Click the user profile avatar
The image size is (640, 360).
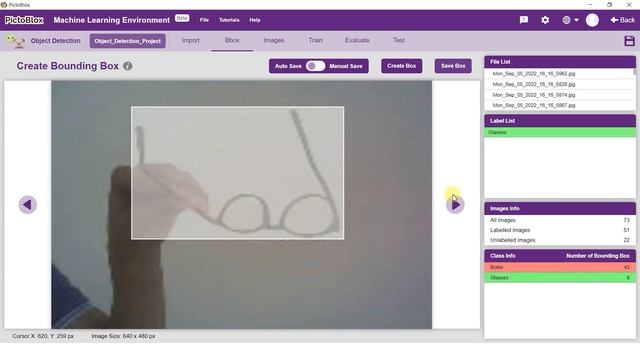[x=592, y=20]
